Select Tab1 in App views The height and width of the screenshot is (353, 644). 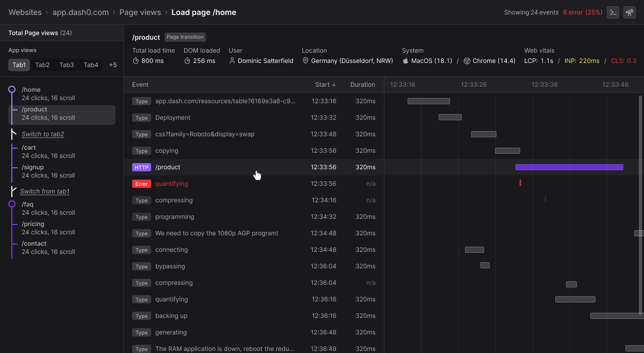[19, 65]
